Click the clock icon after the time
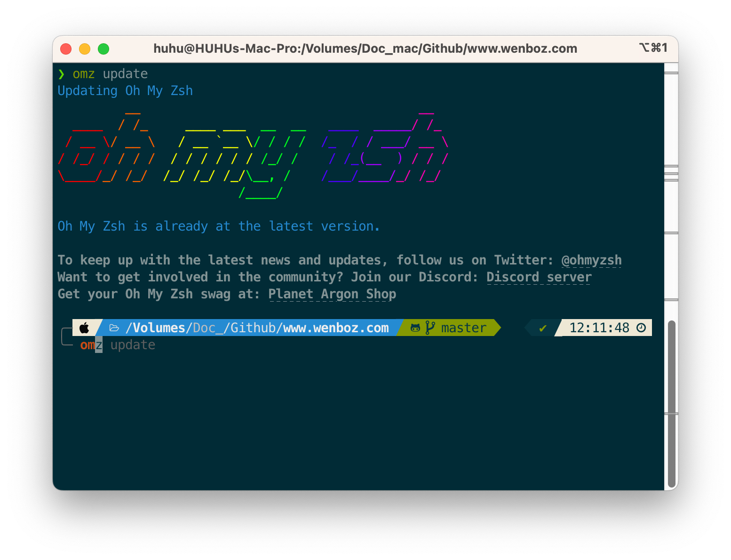This screenshot has height=560, width=731. (641, 328)
